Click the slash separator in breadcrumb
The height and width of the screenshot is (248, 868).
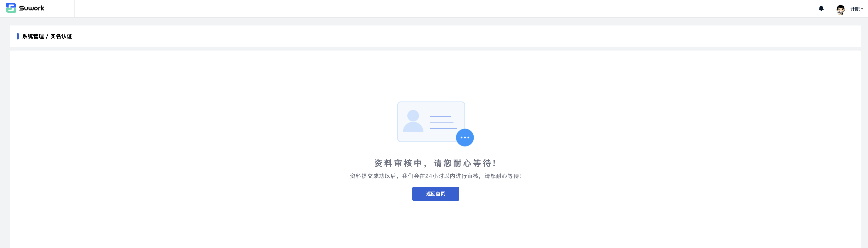(47, 36)
